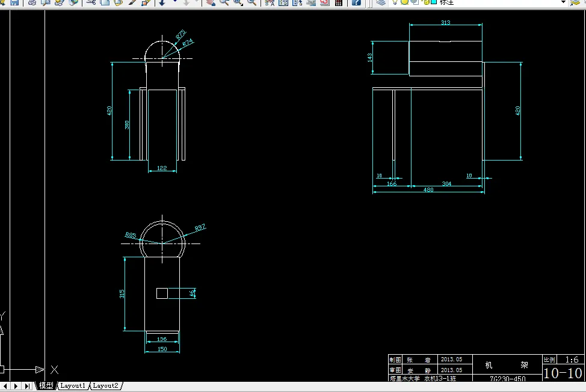This screenshot has width=586, height=392.
Task: Open the Block Editor icon
Action: point(146,2)
